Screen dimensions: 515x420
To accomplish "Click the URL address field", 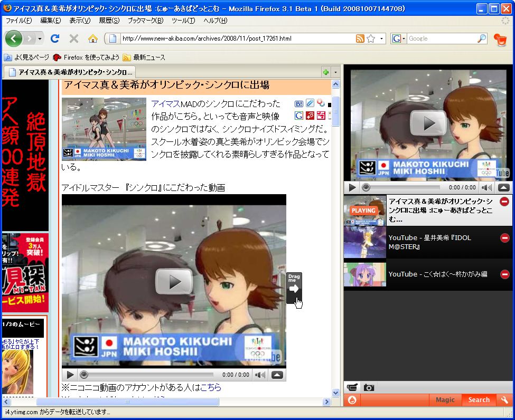I will click(x=237, y=39).
